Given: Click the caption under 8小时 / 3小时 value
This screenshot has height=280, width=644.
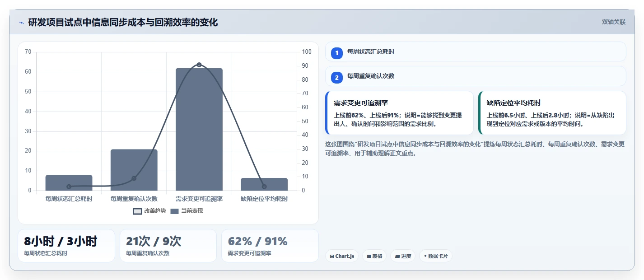Looking at the screenshot, I should point(46,253).
